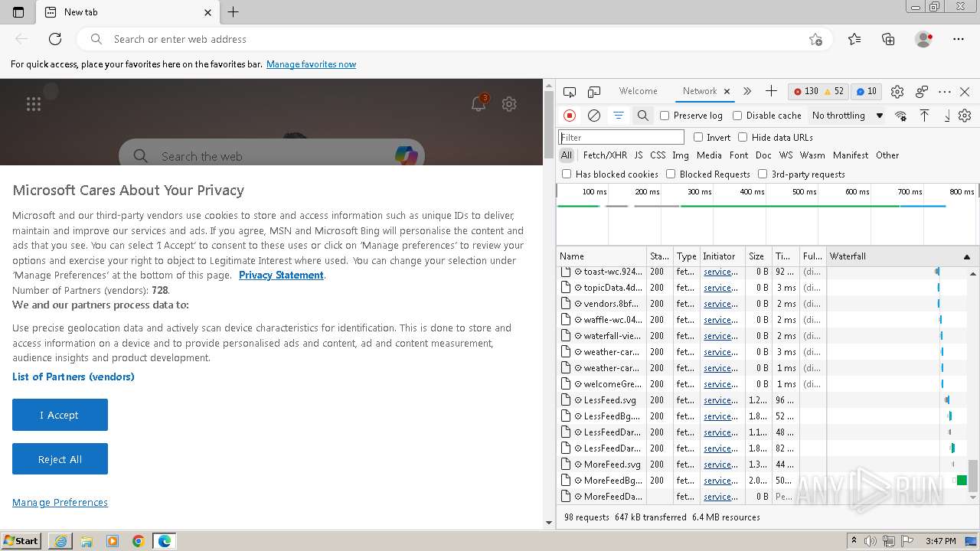The height and width of the screenshot is (551, 980).
Task: Refresh the browser page
Action: (x=55, y=39)
